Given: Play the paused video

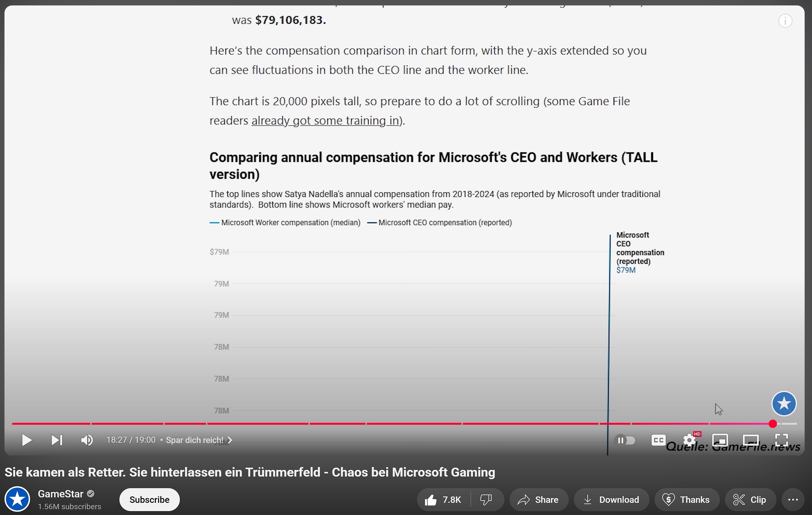Looking at the screenshot, I should click(26, 440).
